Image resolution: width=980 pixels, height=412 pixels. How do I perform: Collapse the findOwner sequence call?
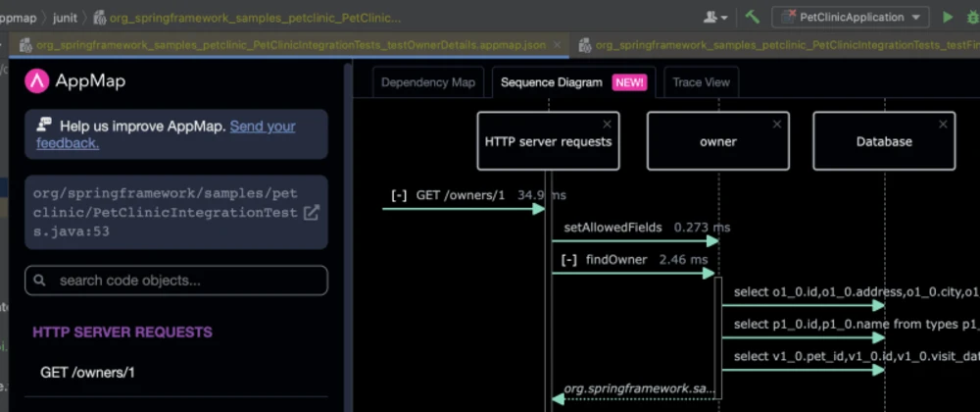tap(568, 259)
